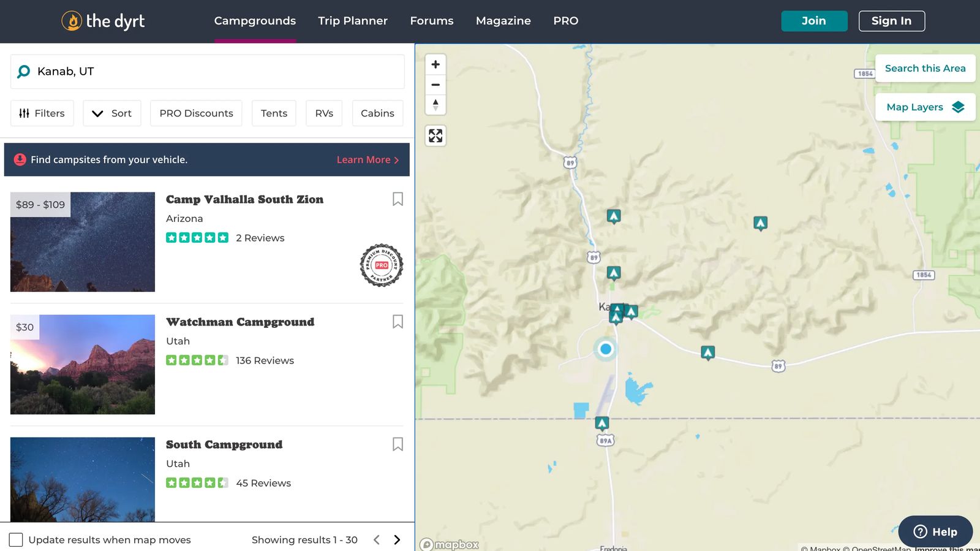Open Trip Planner nav item
This screenshot has height=551, width=980.
coord(353,21)
